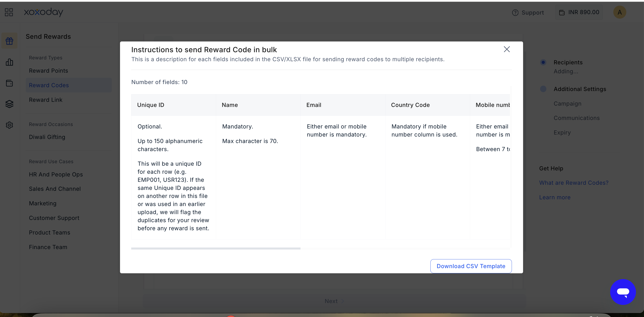
Task: Open Marketing use case
Action: pyautogui.click(x=43, y=203)
